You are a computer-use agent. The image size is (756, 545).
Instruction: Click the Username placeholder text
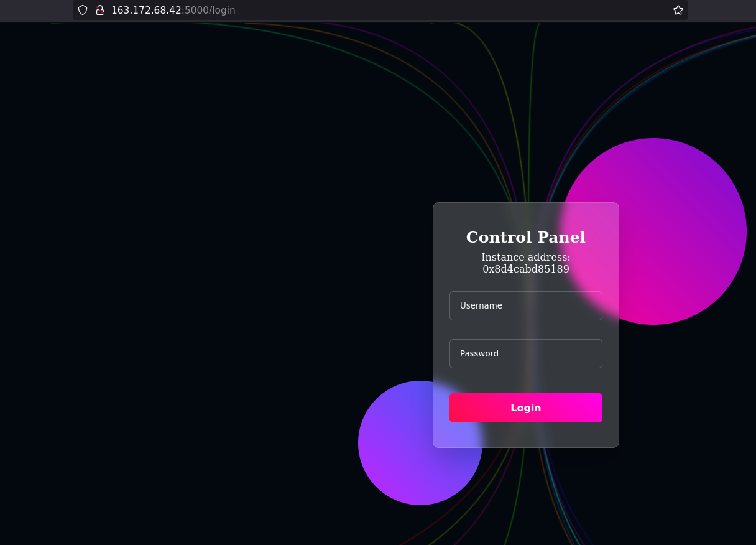[481, 305]
